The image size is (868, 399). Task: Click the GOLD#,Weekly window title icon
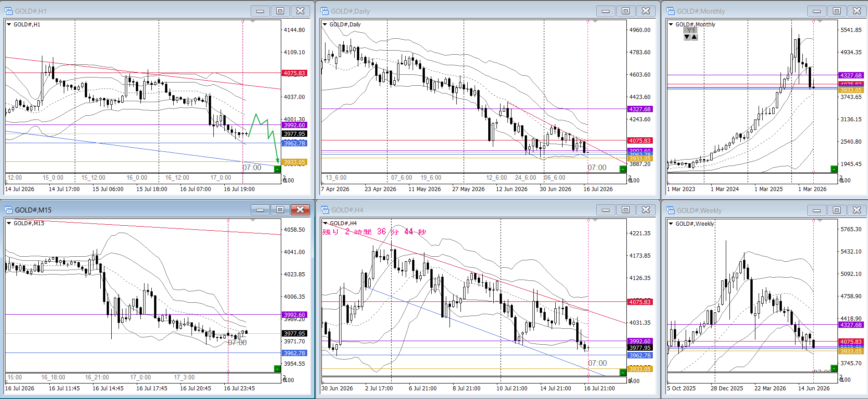coord(671,210)
